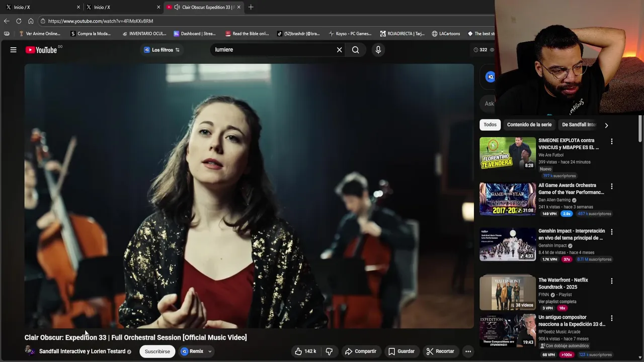Open the 'RPGeebz Music Arcade' channel name
Screen dimensions: 644x362
[559, 332]
